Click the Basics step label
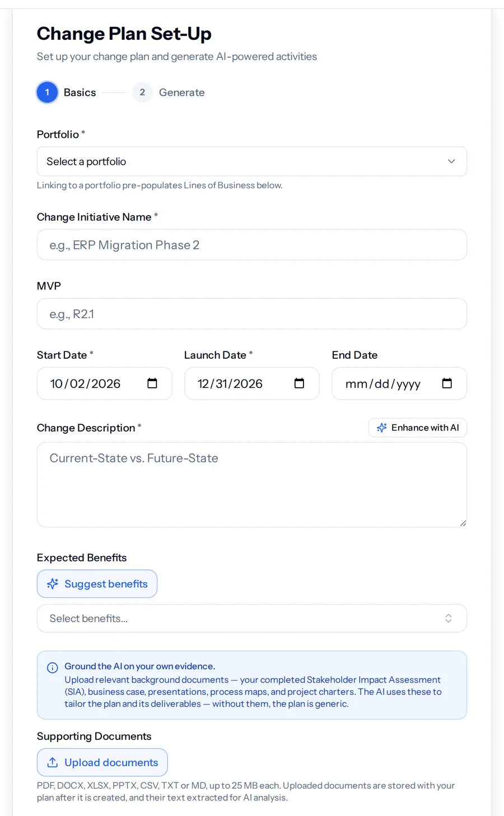The height and width of the screenshot is (816, 504). point(80,92)
